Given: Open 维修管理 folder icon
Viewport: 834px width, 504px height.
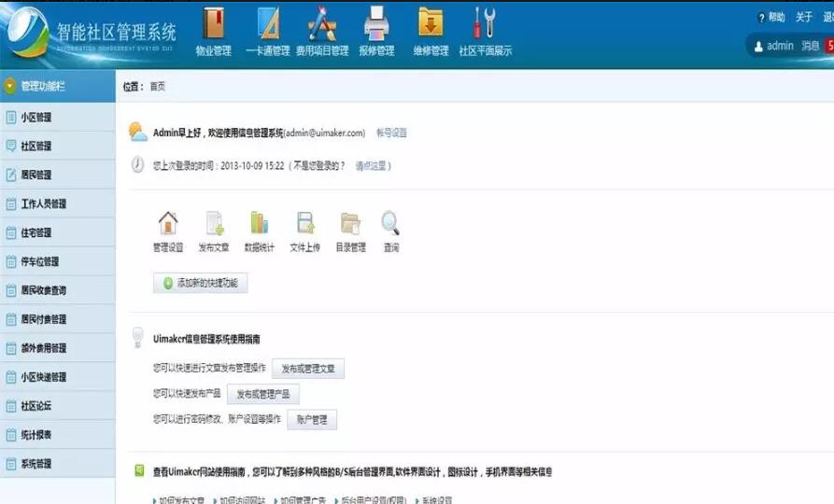Looking at the screenshot, I should click(431, 22).
